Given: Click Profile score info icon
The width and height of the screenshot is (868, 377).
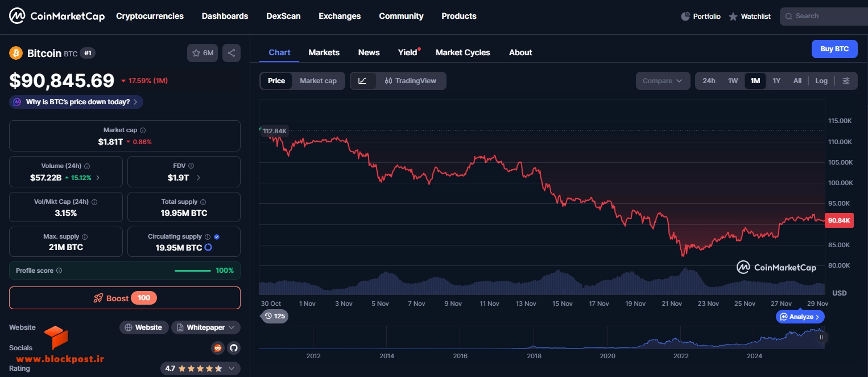Looking at the screenshot, I should click(59, 271).
